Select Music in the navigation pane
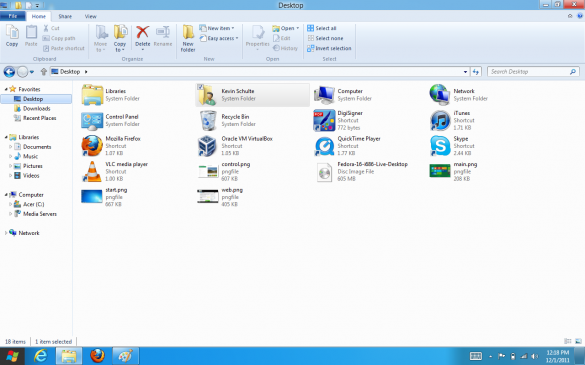This screenshot has width=585, height=365. click(30, 156)
